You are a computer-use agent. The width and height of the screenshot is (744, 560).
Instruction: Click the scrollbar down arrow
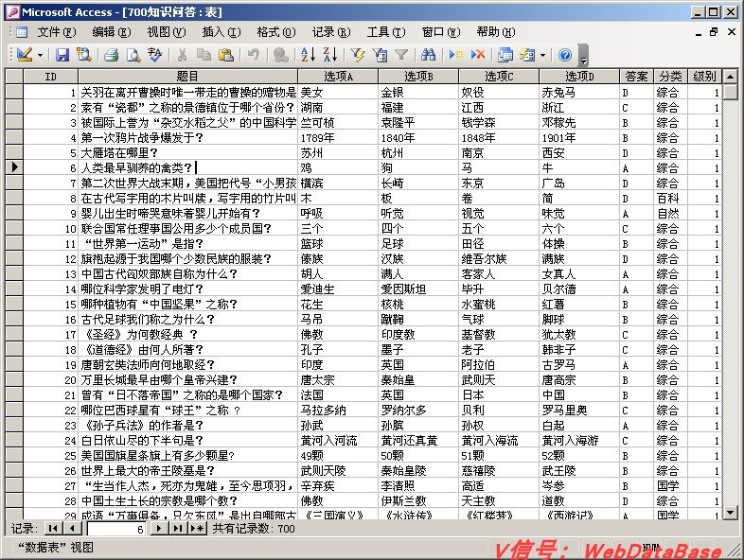click(730, 512)
